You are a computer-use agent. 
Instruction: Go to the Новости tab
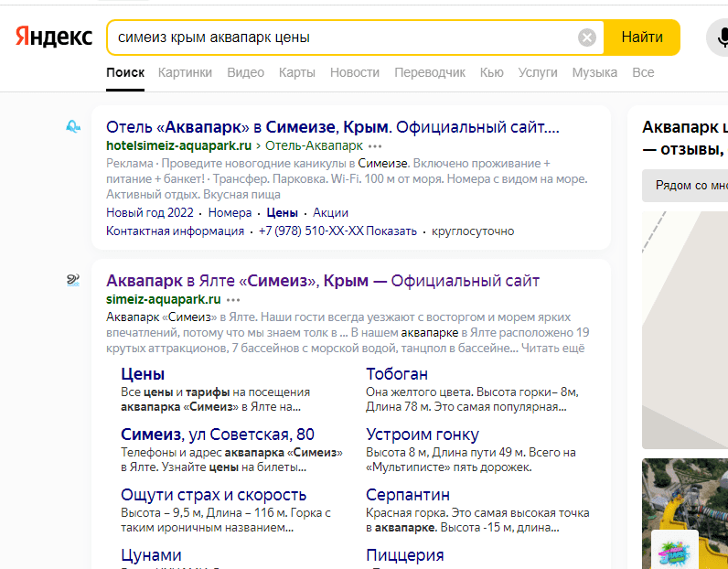point(355,72)
